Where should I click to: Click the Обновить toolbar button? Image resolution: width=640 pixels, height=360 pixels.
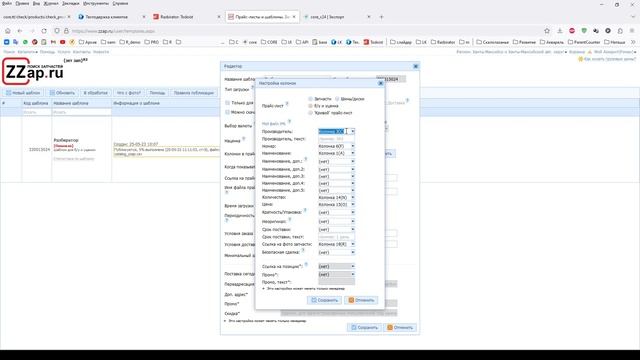[62, 93]
